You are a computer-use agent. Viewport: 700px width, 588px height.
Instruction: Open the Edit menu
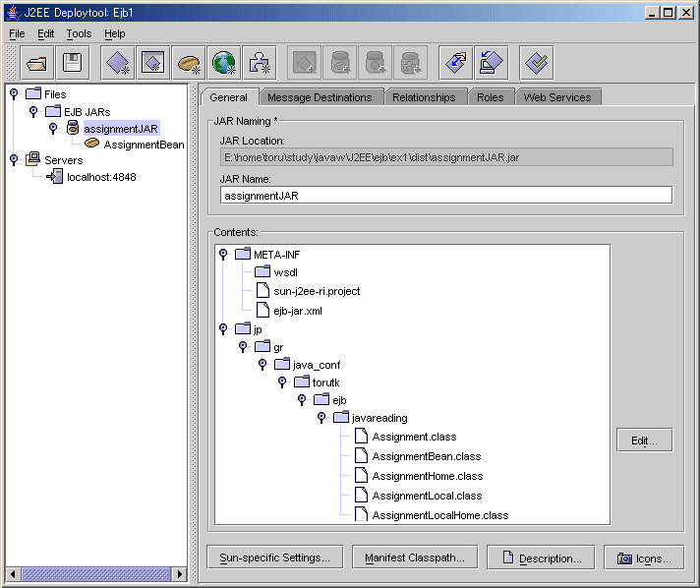(x=45, y=34)
